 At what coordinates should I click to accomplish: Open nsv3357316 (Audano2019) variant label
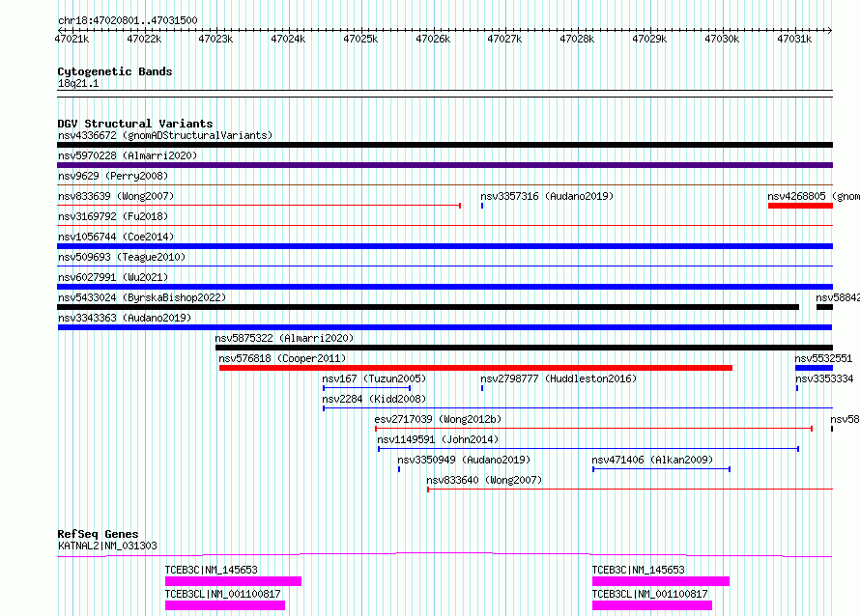pos(547,196)
